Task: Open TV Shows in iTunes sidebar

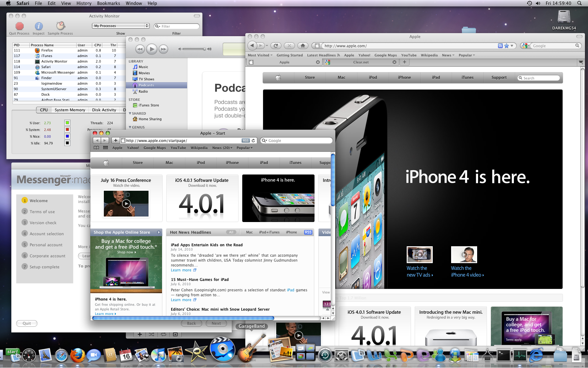Action: pos(146,79)
